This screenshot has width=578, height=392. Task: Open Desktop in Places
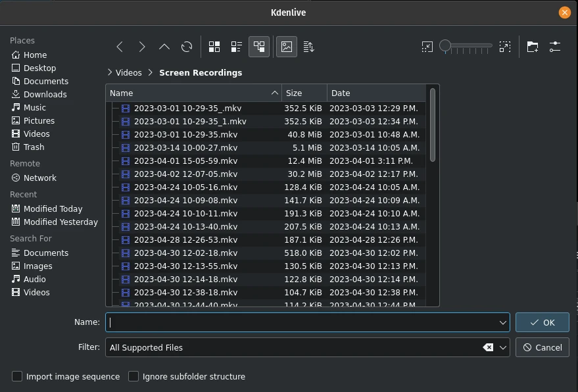coord(34,68)
